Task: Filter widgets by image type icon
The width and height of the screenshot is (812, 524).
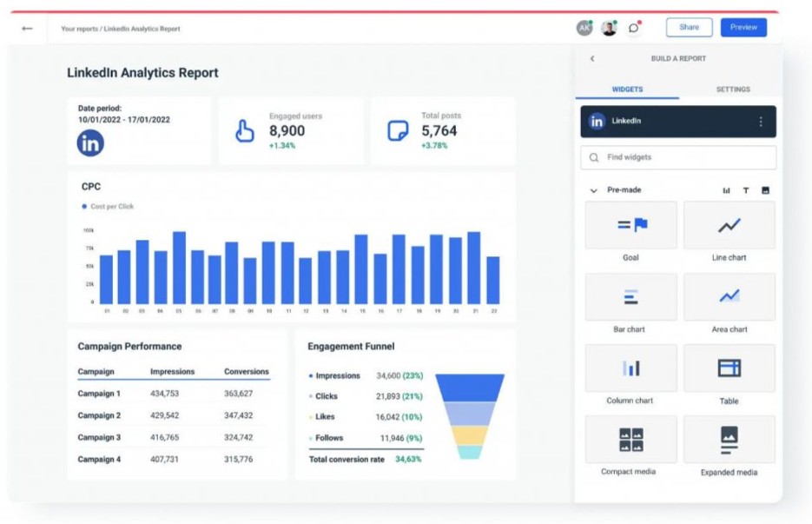Action: (x=765, y=190)
